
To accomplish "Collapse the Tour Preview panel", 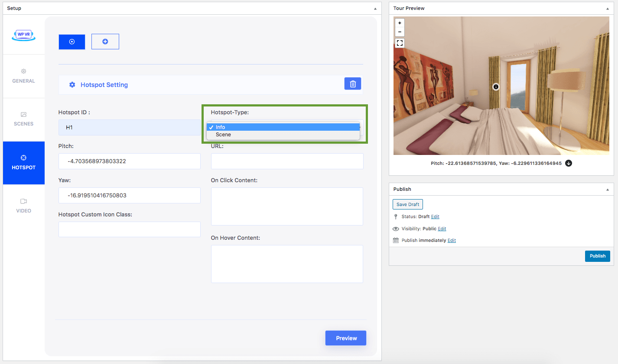I will point(608,9).
